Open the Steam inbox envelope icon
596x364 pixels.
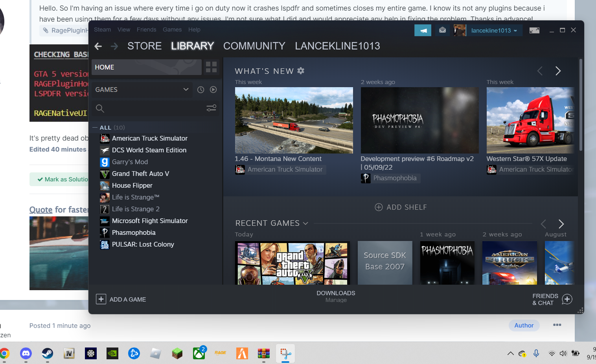pyautogui.click(x=442, y=30)
